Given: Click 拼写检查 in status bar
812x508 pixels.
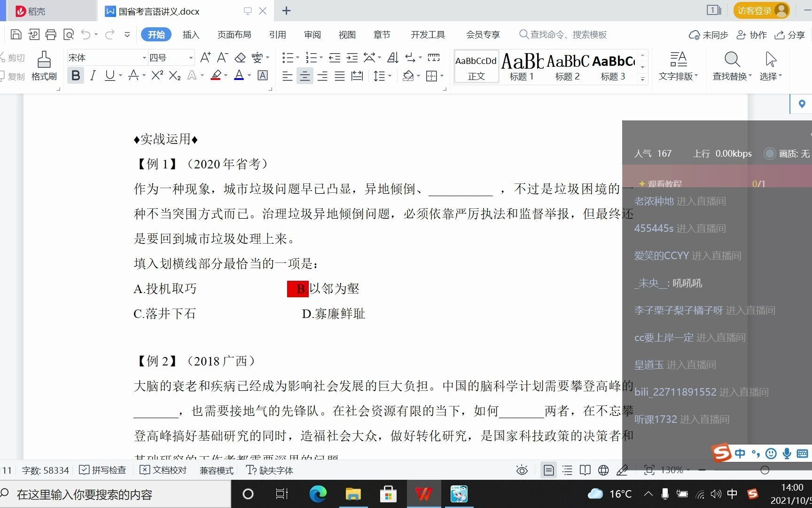Looking at the screenshot, I should pyautogui.click(x=102, y=470).
